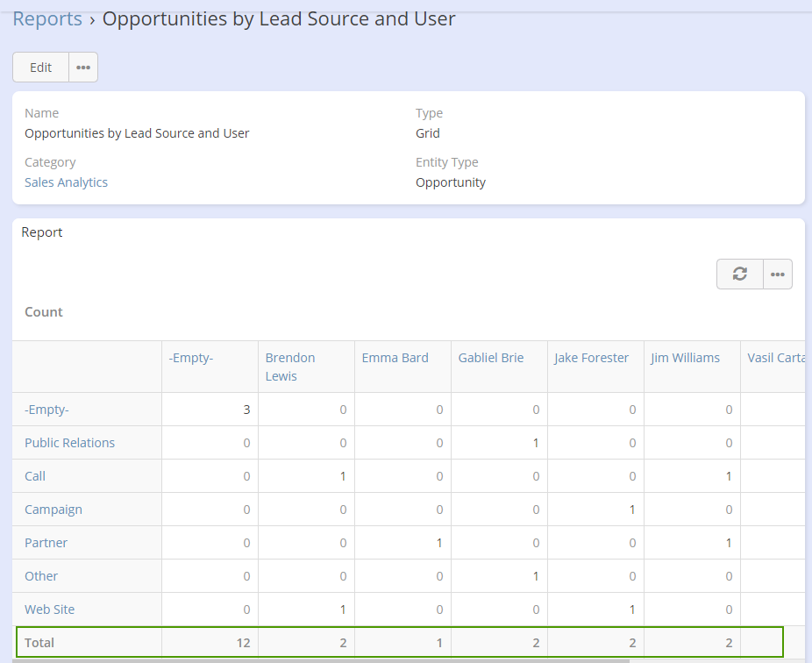Open the Campaign lead source link
Screen dimensions: 812x663
[53, 510]
